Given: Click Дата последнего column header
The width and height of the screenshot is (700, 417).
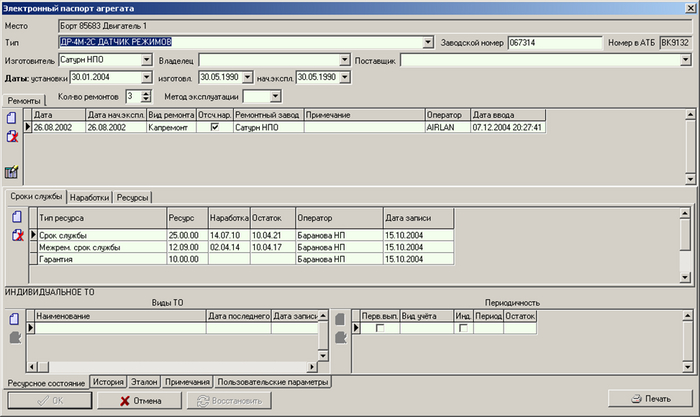Looking at the screenshot, I should 239,316.
